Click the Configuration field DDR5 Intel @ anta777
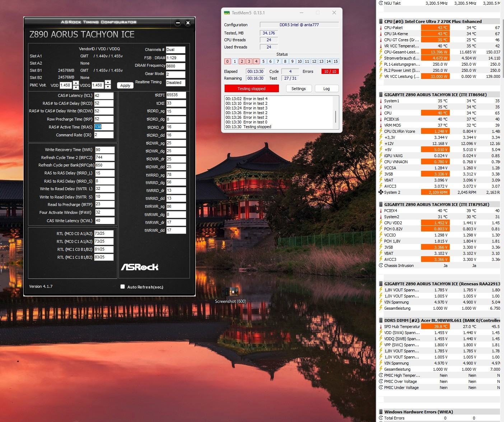Screen dimensions: 504x422 pyautogui.click(x=299, y=25)
